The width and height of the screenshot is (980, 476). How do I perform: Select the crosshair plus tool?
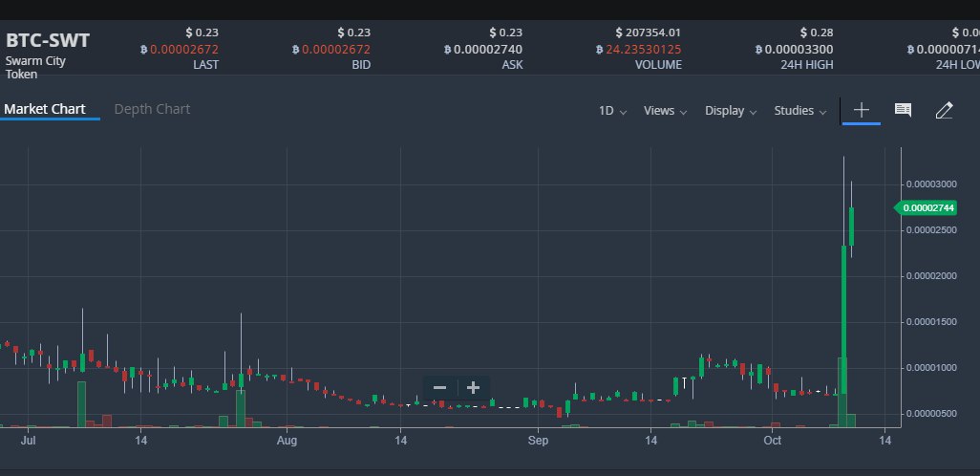pyautogui.click(x=861, y=110)
